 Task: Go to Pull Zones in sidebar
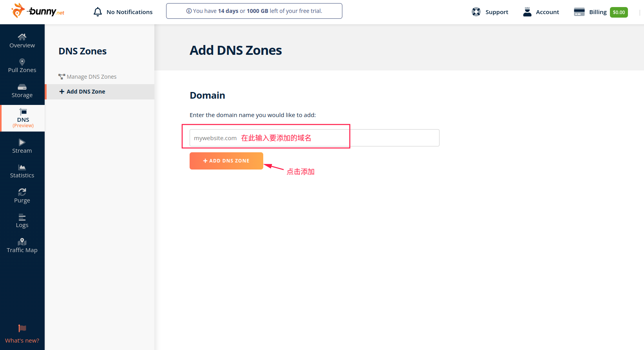22,66
